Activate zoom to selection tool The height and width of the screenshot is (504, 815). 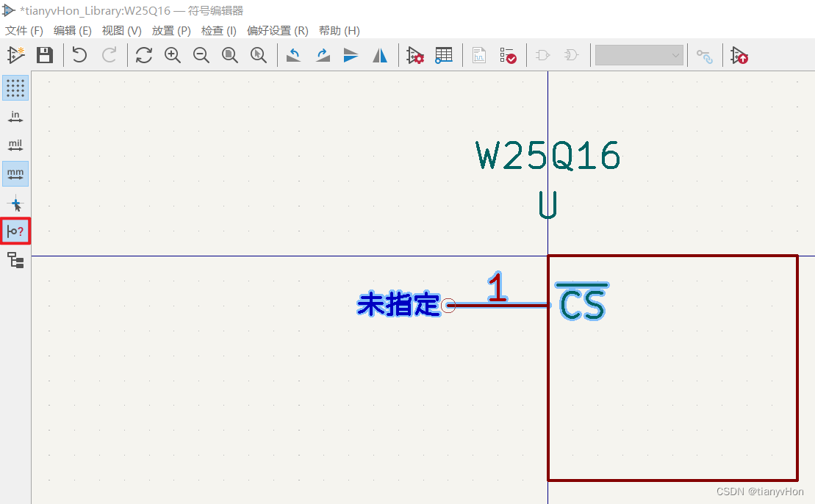click(x=259, y=55)
